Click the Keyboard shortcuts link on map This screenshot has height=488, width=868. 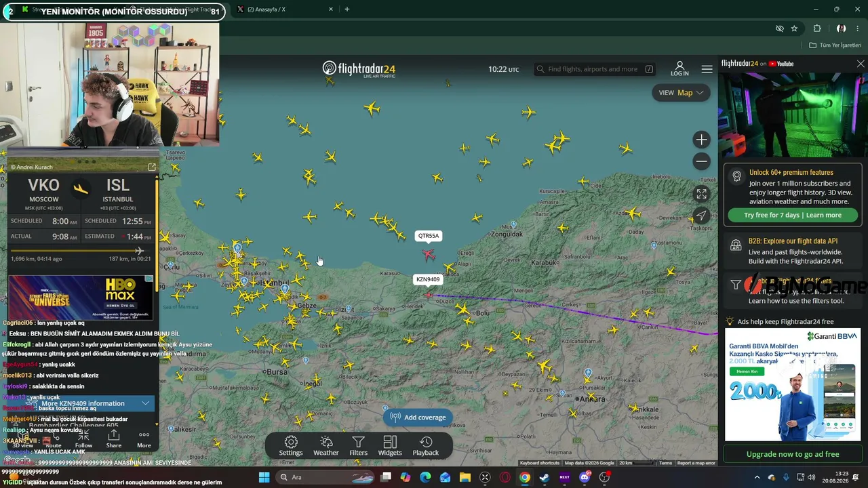click(x=540, y=463)
